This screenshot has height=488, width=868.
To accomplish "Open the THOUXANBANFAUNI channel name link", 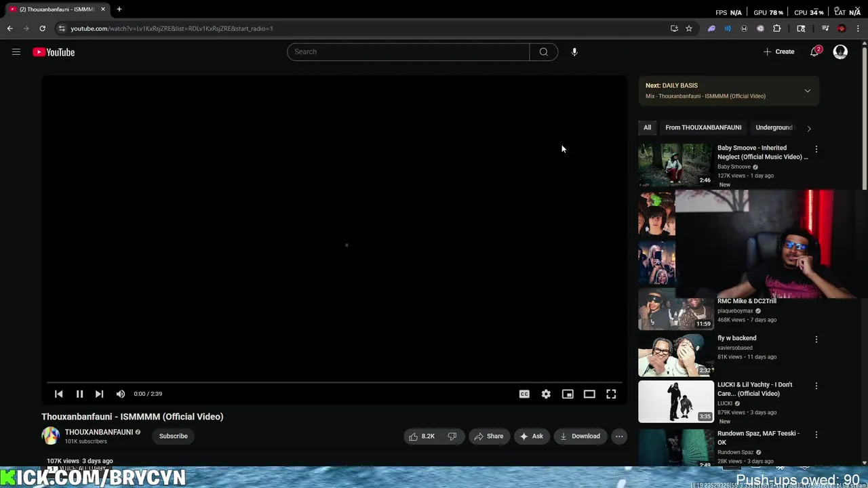I will point(98,432).
